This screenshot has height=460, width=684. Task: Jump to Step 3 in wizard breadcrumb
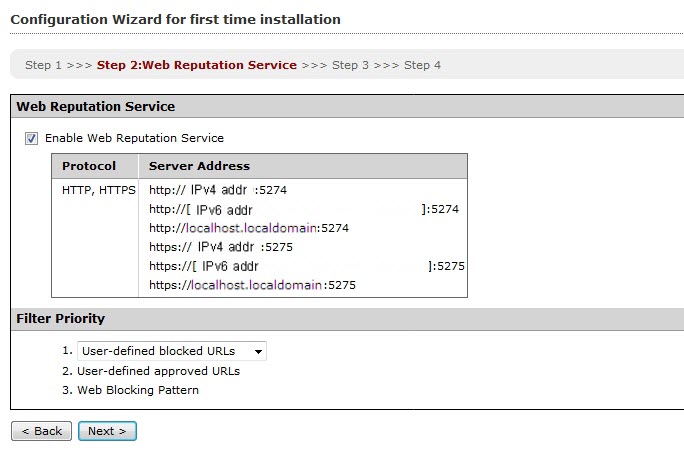tap(350, 65)
